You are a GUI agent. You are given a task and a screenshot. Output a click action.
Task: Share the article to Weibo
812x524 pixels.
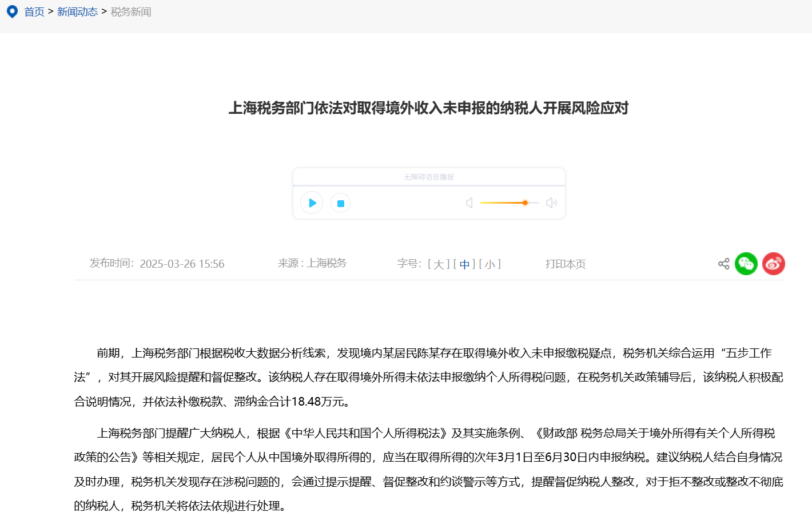point(774,263)
